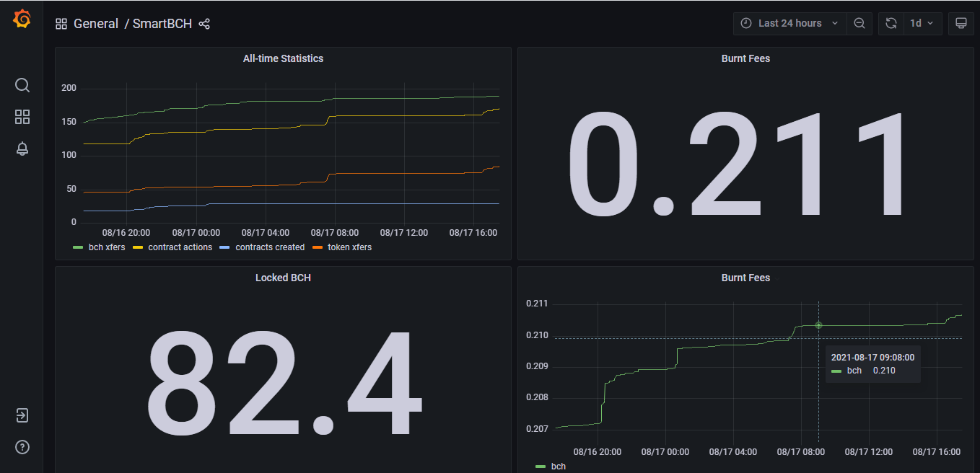Open the Search dashboards icon
Screen dimensions: 980x473
(x=22, y=85)
